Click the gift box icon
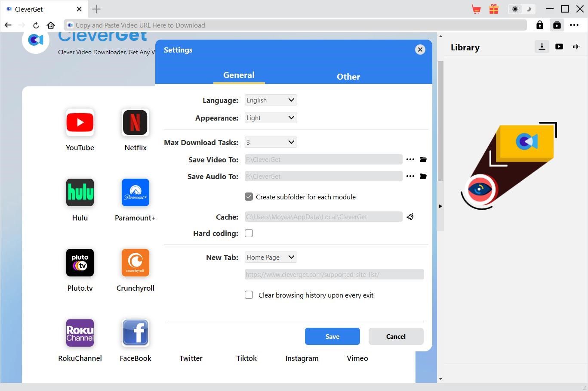 [494, 9]
